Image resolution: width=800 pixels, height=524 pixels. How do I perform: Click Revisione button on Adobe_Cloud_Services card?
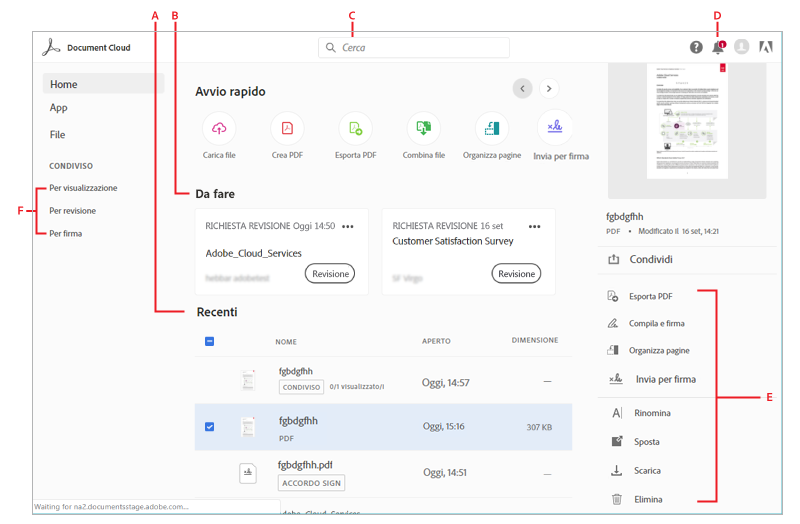[x=330, y=273]
